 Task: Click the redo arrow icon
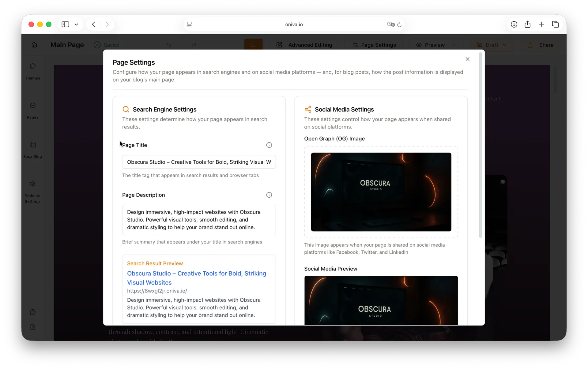(194, 45)
